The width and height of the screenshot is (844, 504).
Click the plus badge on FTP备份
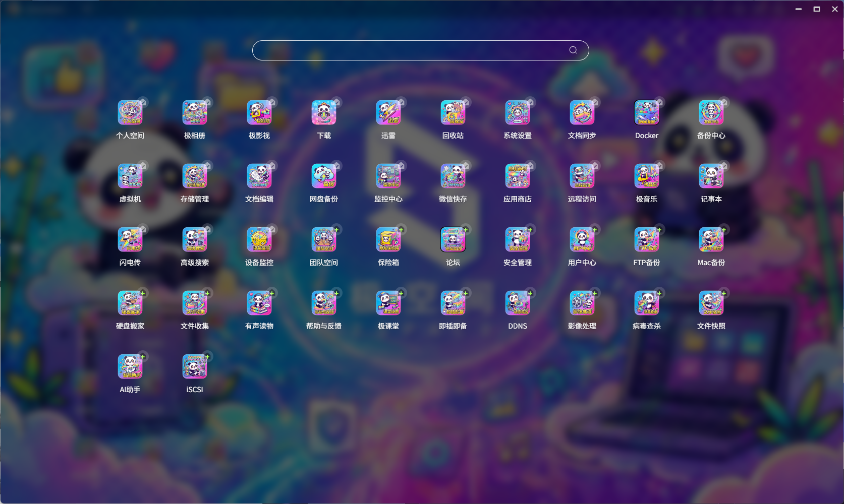pos(659,230)
